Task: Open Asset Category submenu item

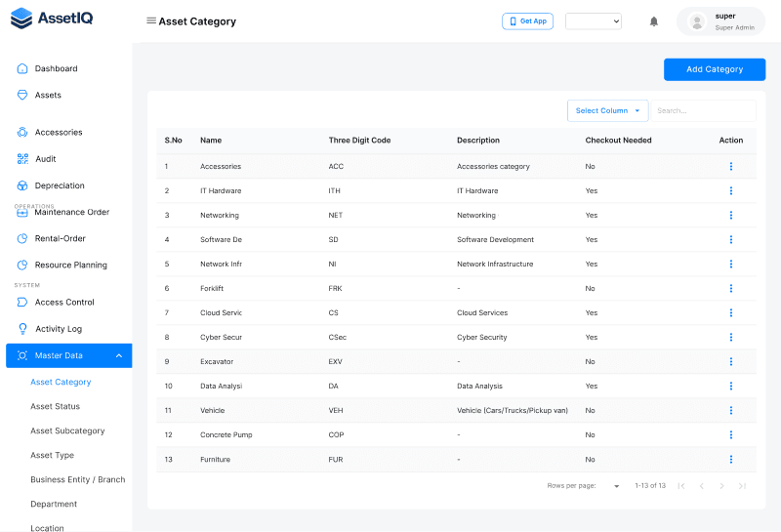Action: point(61,382)
